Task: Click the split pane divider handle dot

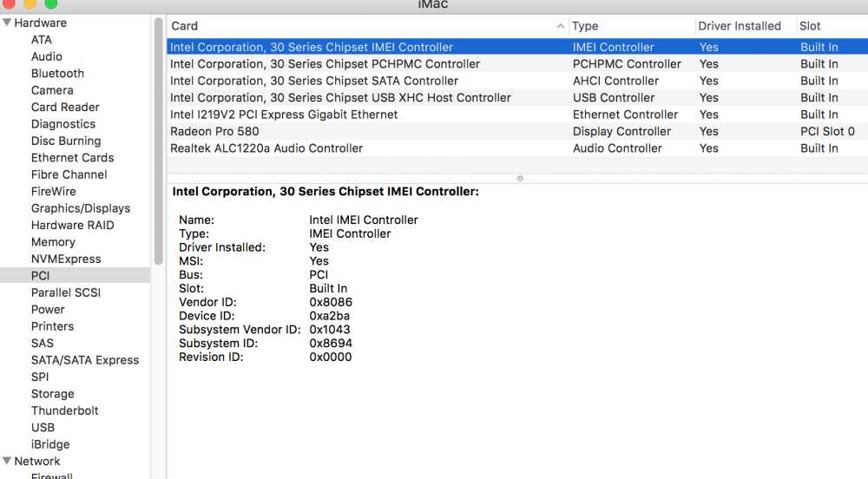Action: [x=520, y=179]
